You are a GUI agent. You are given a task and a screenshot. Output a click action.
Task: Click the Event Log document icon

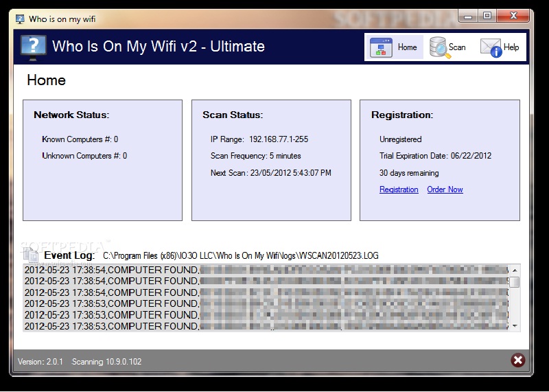click(31, 255)
